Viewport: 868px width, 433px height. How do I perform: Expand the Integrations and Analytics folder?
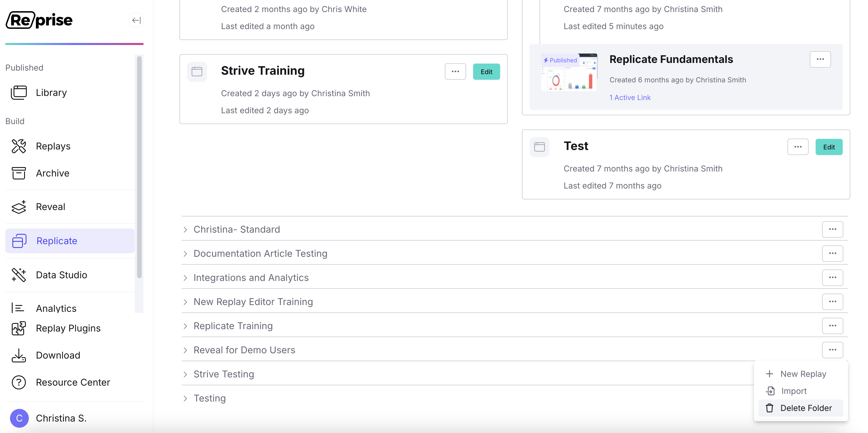(185, 278)
